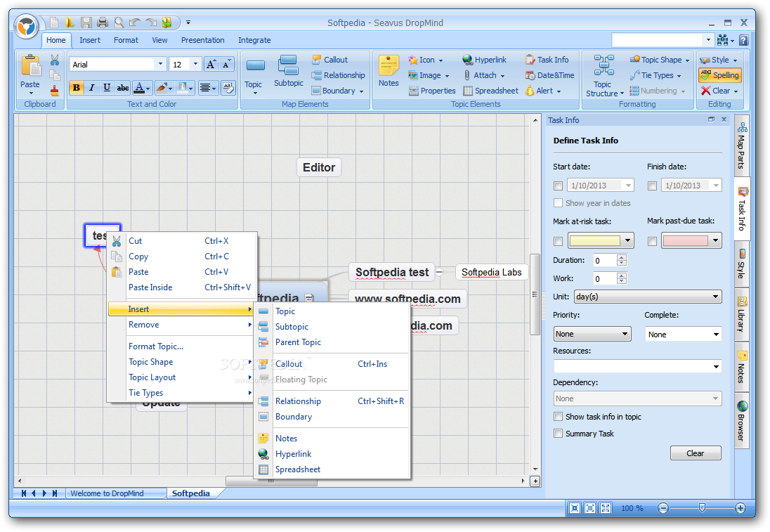Viewport: 770px width, 532px height.
Task: Open Notes from the ribbon
Action: (389, 71)
